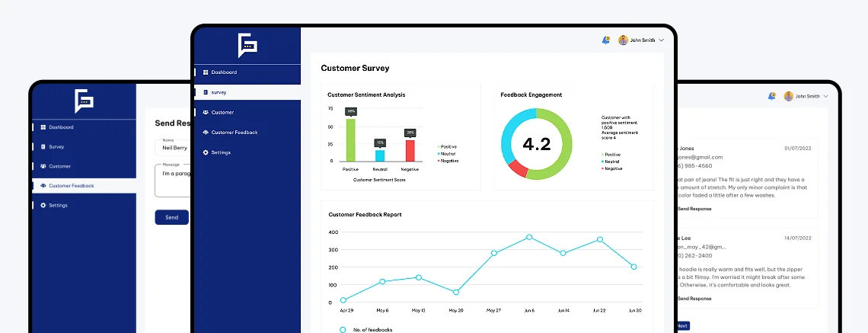868x333 pixels.
Task: Click the May 20 data point on line chart
Action: [x=456, y=292]
